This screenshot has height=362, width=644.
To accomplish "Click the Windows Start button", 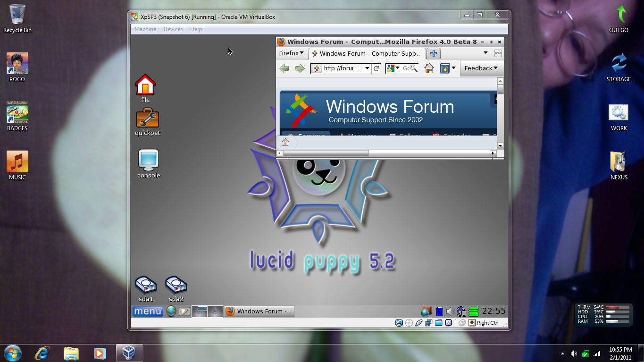I will point(13,353).
